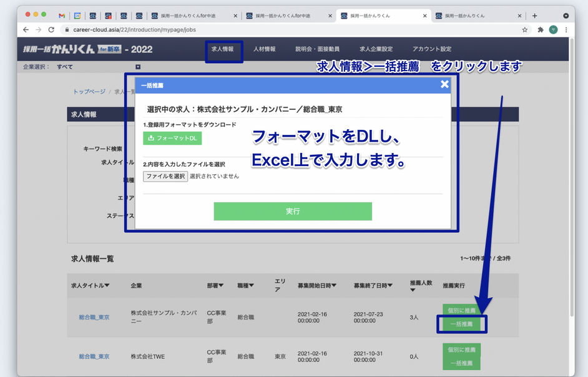The height and width of the screenshot is (377, 588).
Task: Close the 一括推薦 dialog
Action: click(x=444, y=84)
